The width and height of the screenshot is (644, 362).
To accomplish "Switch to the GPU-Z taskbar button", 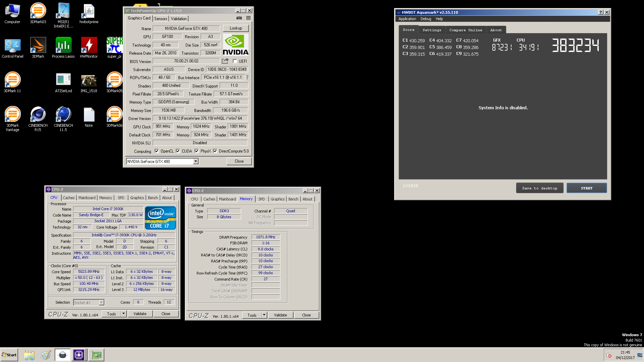I will click(97, 355).
